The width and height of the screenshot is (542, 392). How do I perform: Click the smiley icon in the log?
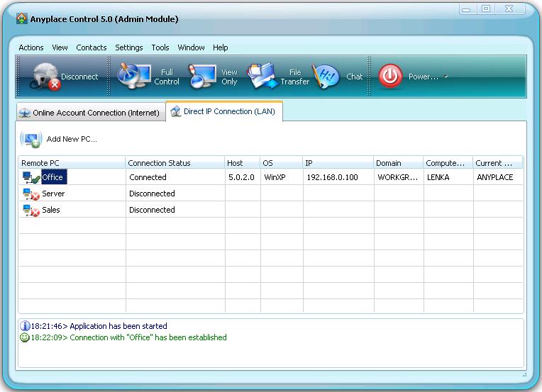[25, 337]
